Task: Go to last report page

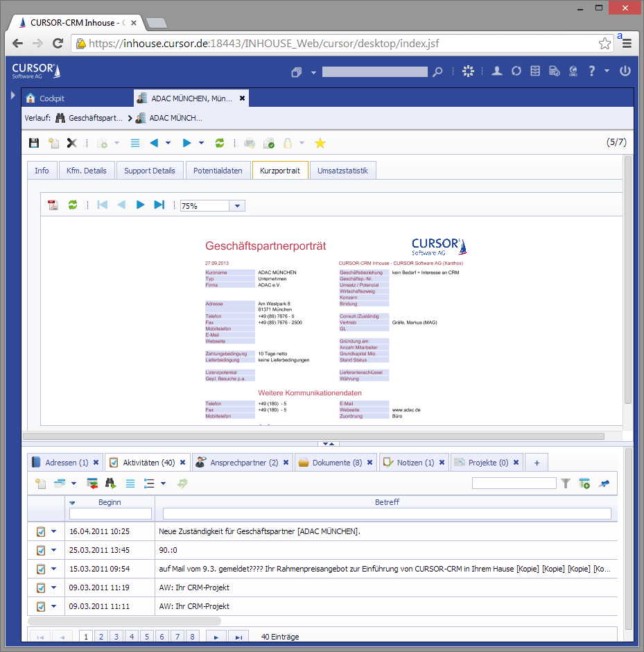Action: (x=159, y=205)
